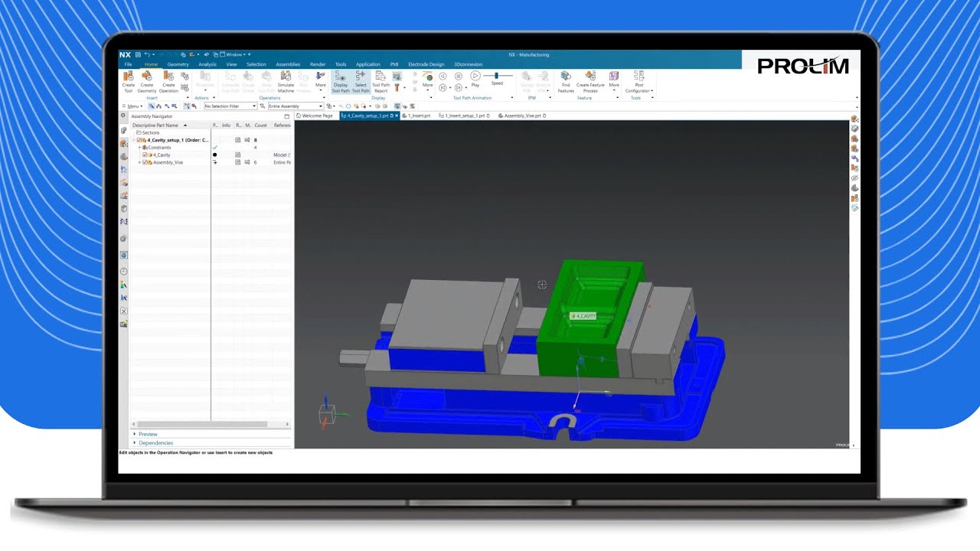Open More dropdown in Display group
Screen dimensions: 980x551
tap(428, 80)
